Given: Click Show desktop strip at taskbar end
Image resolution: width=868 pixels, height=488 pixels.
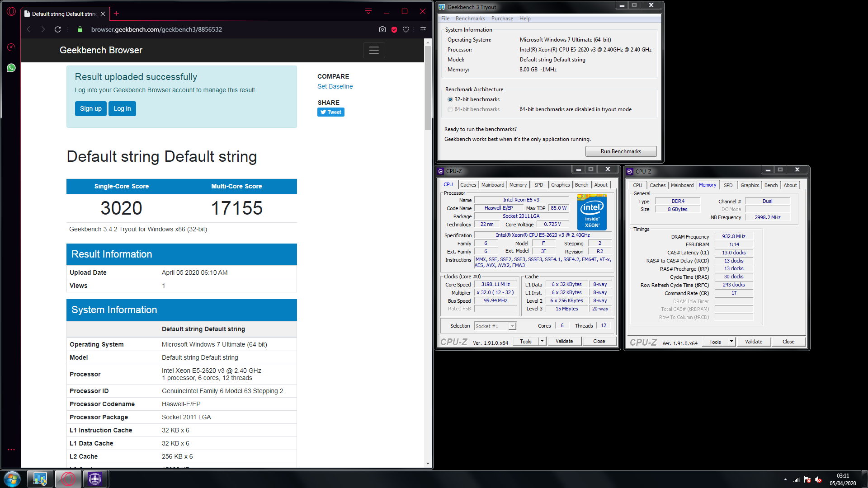Looking at the screenshot, I should 865,479.
